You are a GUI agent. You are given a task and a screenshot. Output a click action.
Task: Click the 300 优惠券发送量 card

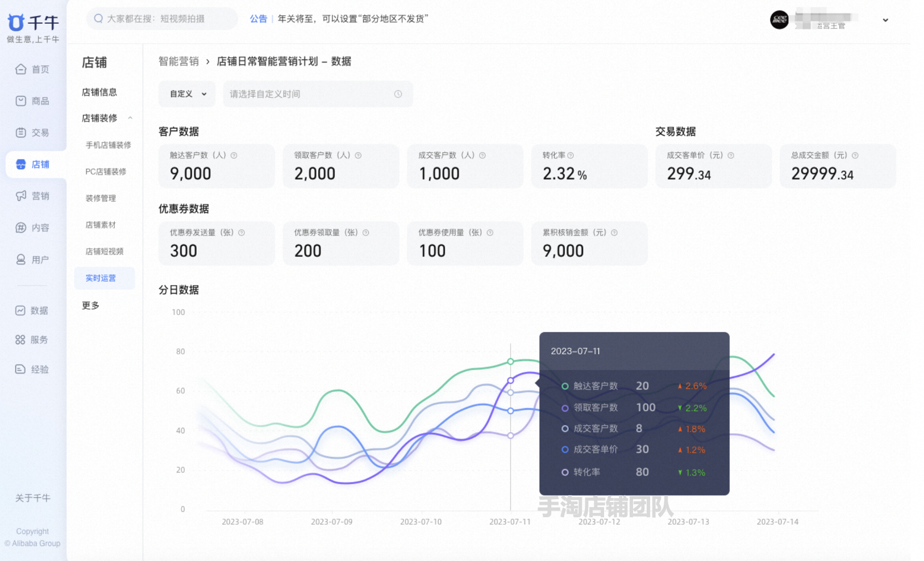(x=217, y=244)
